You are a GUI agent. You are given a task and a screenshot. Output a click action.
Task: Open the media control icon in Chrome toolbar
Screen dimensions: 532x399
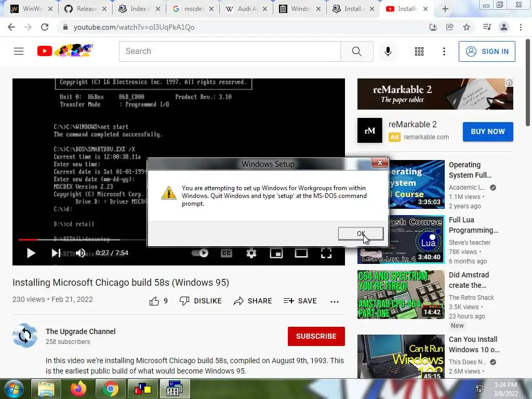click(x=487, y=27)
